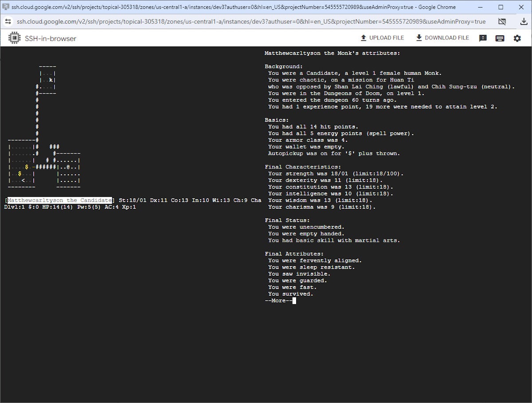Click the 'Background:' section heading

283,67
